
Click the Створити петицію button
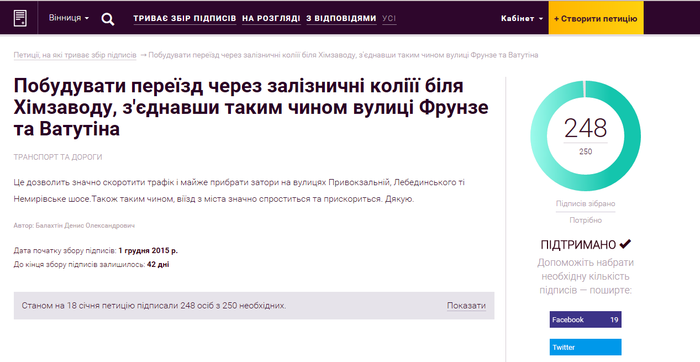596,18
